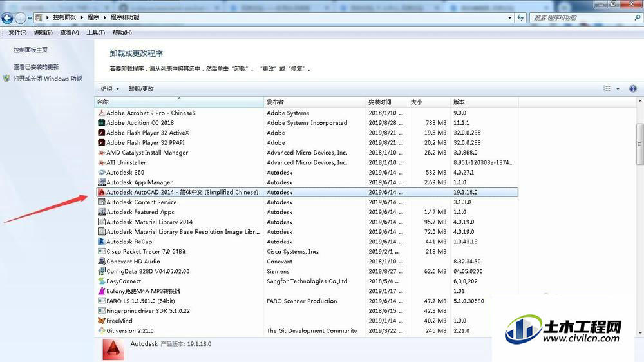This screenshot has height=362, width=644.
Task: Sort by 发布者 column header
Action: (315, 102)
